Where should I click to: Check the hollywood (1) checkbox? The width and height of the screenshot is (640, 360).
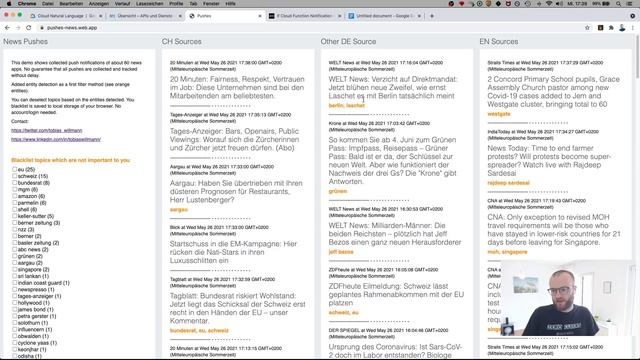click(x=14, y=302)
